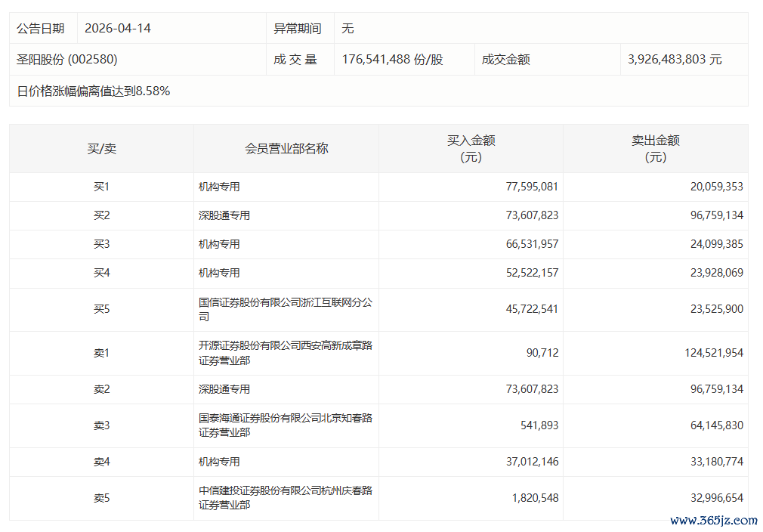Screen dimensions: 763x532
Task: Click the 买/卖 column header
Action: 102,148
